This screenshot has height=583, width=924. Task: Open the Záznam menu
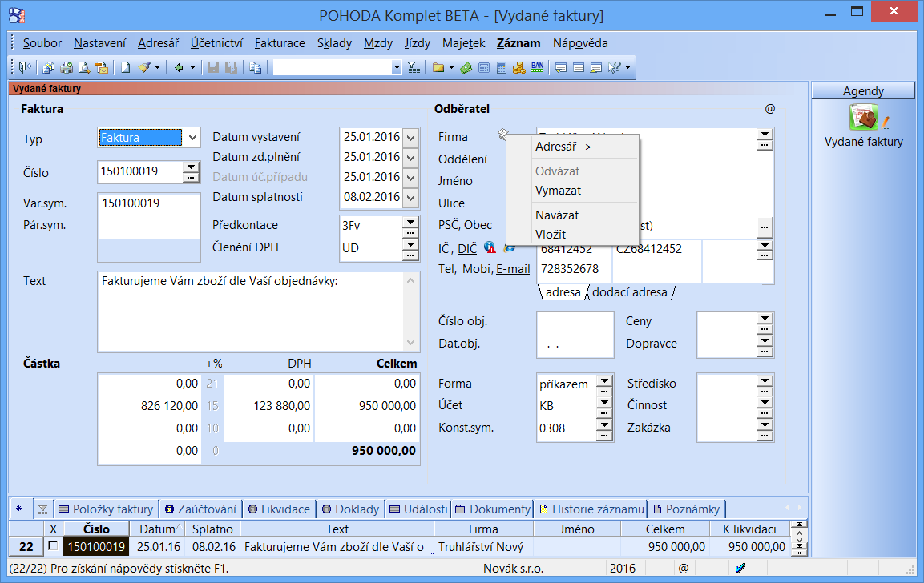[518, 43]
